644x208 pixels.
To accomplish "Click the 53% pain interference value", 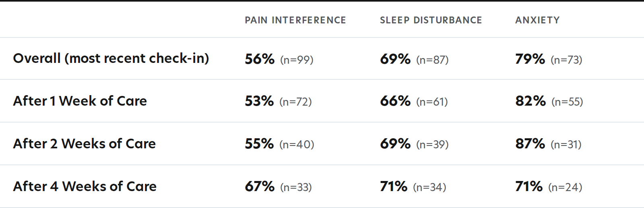I will pyautogui.click(x=259, y=101).
